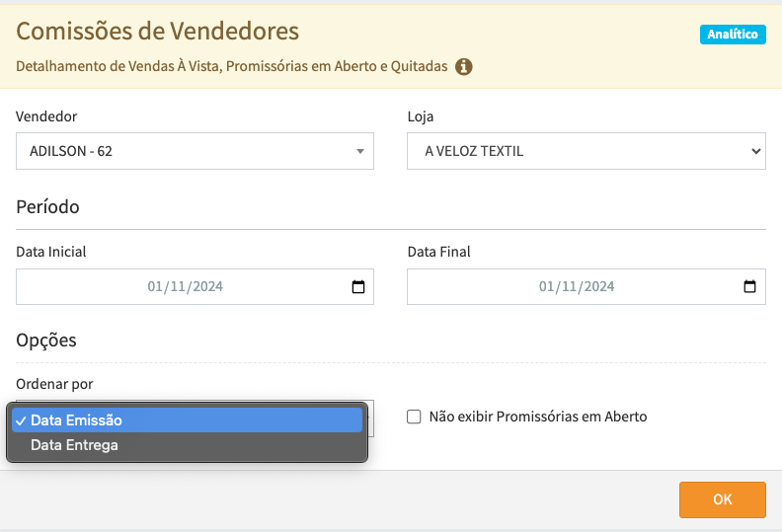Viewport: 782px width, 532px height.
Task: Toggle Não exibir Promissórias em Aberto checkbox
Action: [415, 417]
